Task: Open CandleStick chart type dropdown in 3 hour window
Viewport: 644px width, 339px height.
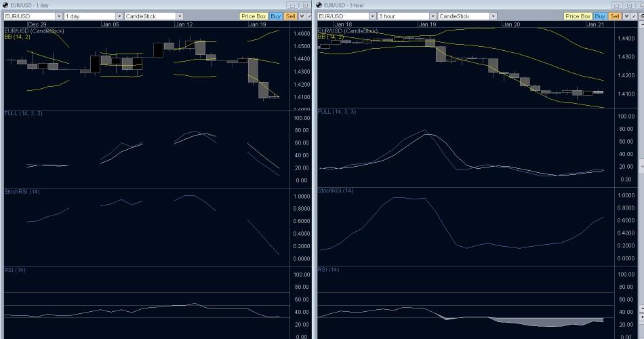Action: [467, 16]
